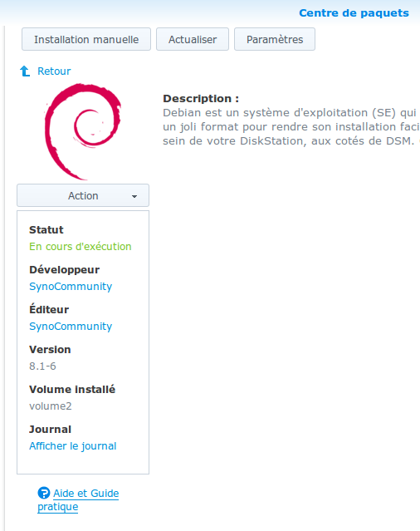Screen dimensions: 420x531
Task: Click the volume2 installed volume text
Action: coord(51,406)
